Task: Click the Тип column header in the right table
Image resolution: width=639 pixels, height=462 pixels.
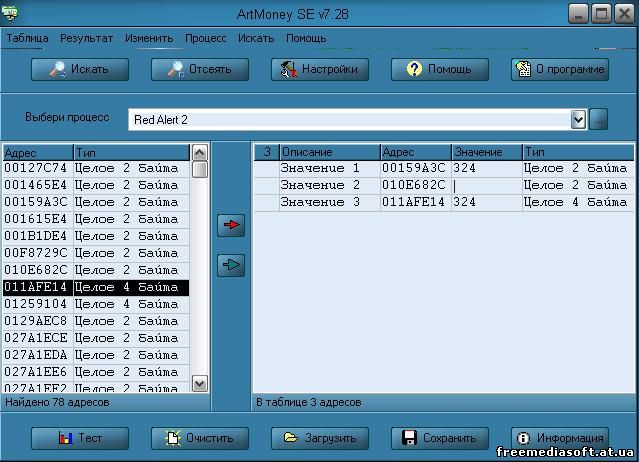Action: pyautogui.click(x=578, y=152)
